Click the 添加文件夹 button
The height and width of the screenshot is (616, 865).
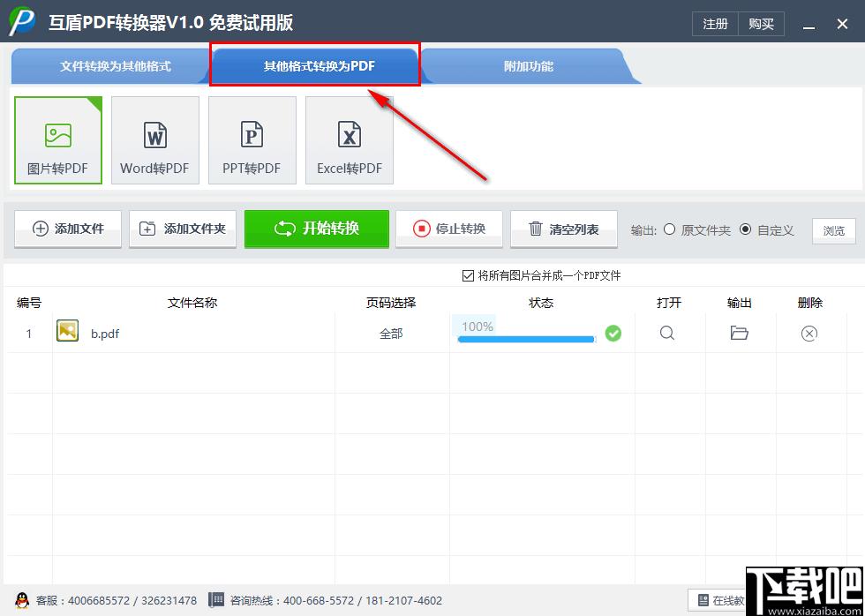[183, 229]
